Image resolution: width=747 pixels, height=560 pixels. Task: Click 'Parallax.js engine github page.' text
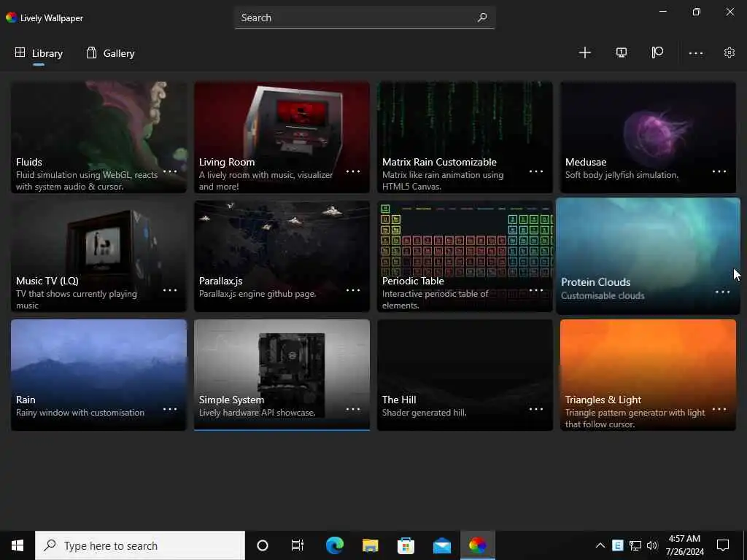[258, 294]
